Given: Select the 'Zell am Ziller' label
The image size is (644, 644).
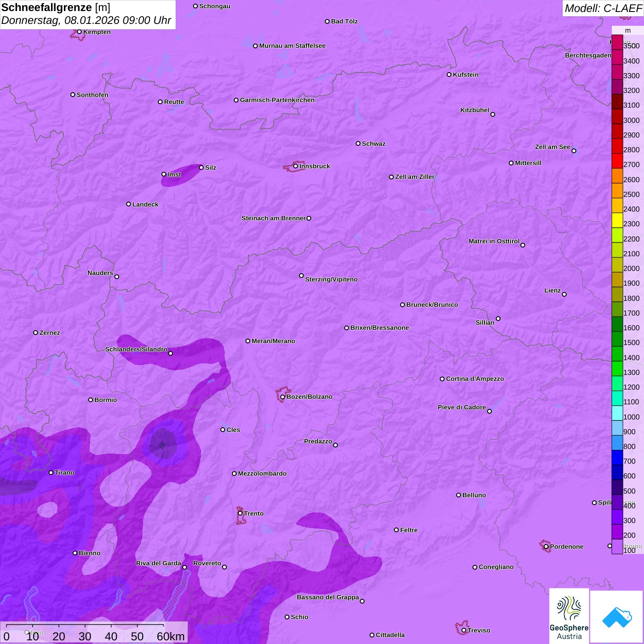Looking at the screenshot, I should [x=415, y=177].
